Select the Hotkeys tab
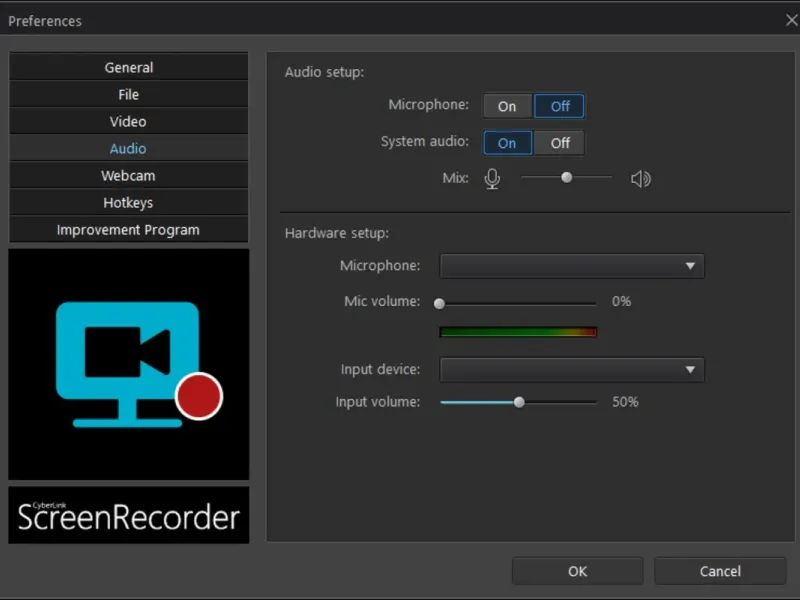This screenshot has height=600, width=800. 129,203
